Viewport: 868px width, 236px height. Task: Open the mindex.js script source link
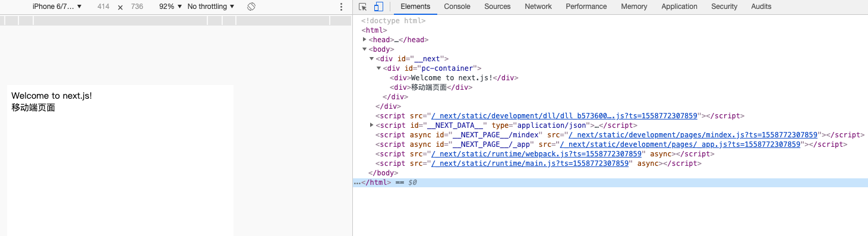694,135
